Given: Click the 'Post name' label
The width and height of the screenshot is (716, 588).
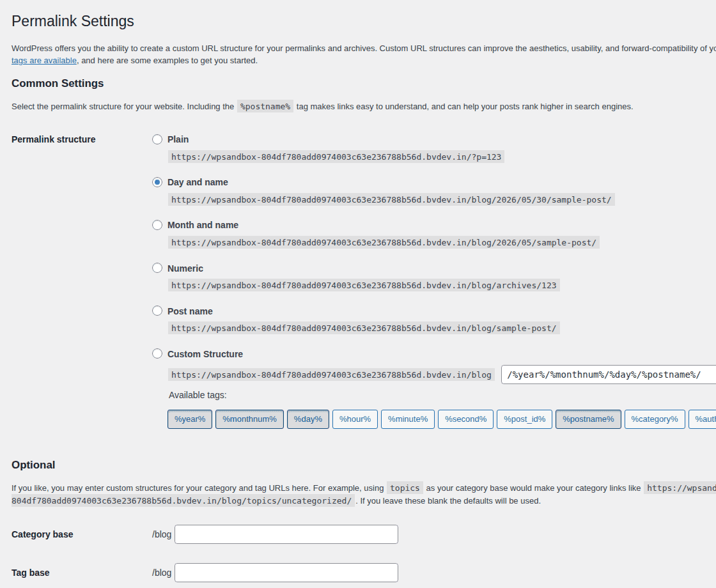Looking at the screenshot, I should coord(190,311).
